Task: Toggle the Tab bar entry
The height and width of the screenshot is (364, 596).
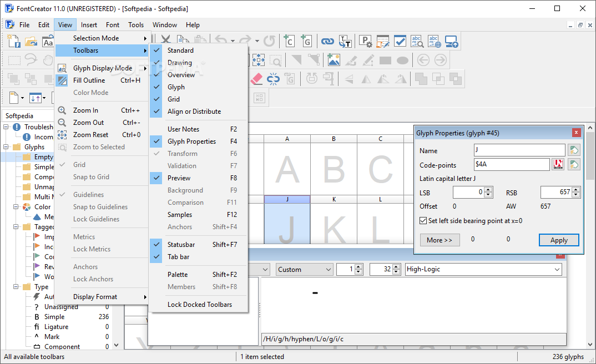Action: (198, 256)
